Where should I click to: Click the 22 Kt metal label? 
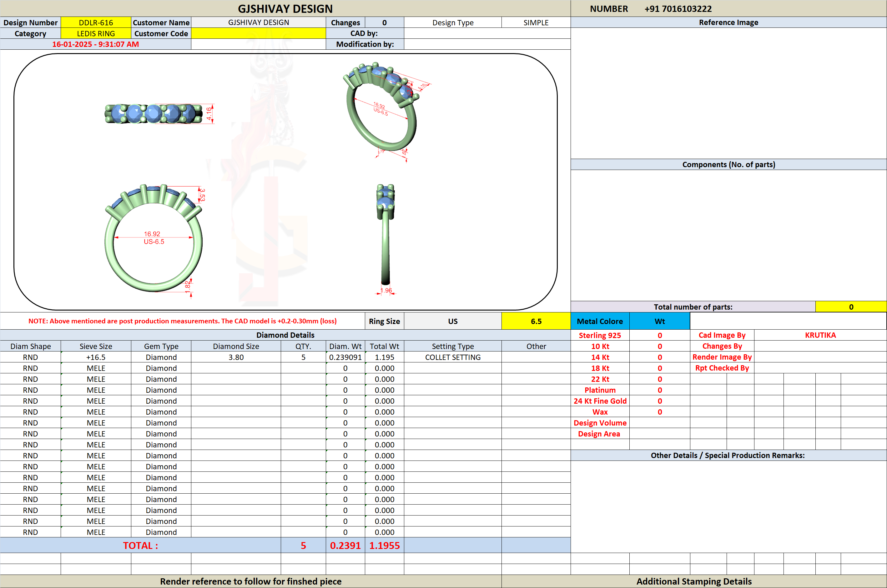(x=600, y=379)
